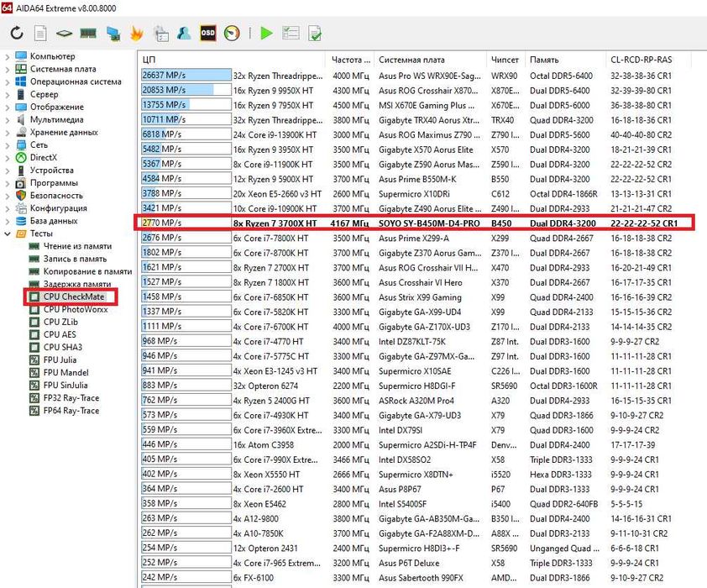This screenshot has height=588, width=707.
Task: Open Запись в память test
Action: pyautogui.click(x=75, y=259)
